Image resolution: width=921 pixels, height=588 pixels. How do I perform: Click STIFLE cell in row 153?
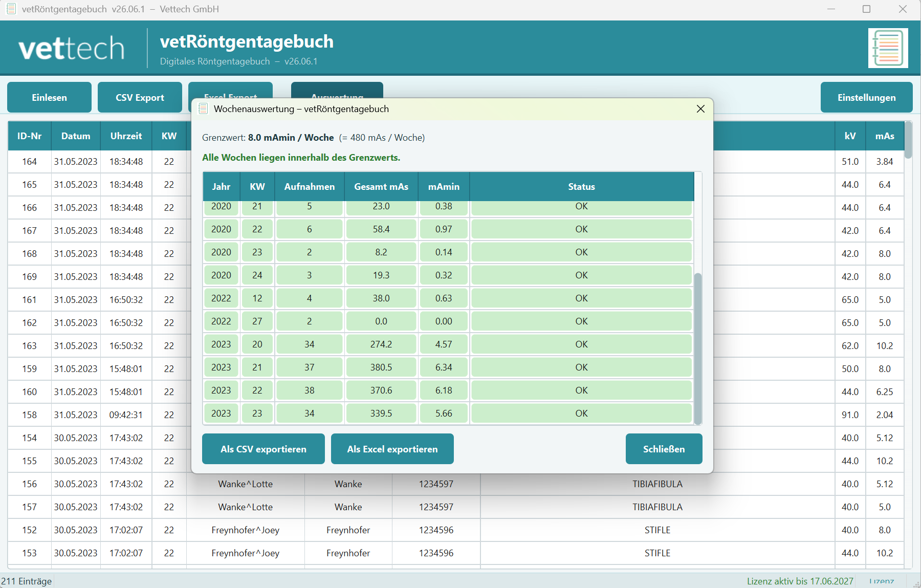point(657,553)
